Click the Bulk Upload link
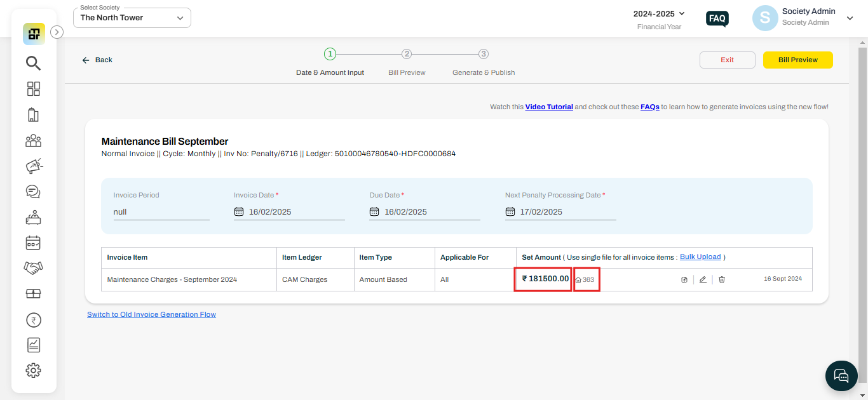The width and height of the screenshot is (868, 400). [x=700, y=257]
